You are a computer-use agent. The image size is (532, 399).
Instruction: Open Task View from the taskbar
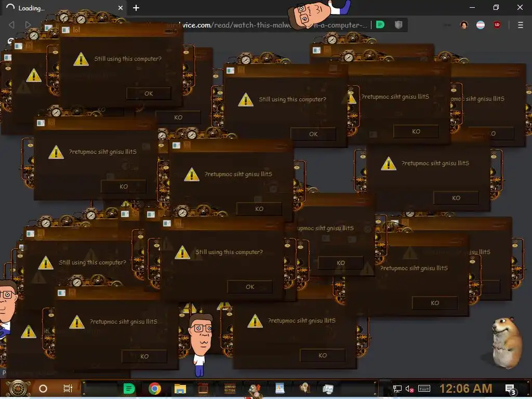click(68, 389)
